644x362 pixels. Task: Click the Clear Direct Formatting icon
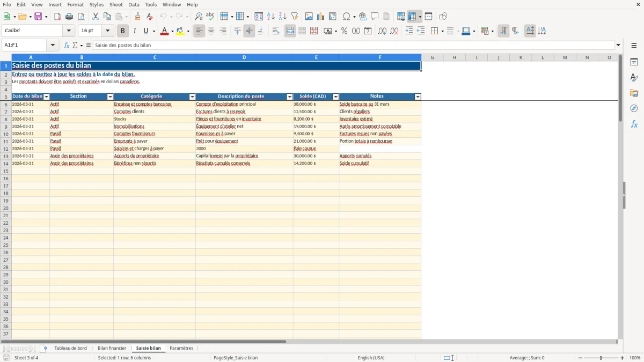pyautogui.click(x=150, y=17)
